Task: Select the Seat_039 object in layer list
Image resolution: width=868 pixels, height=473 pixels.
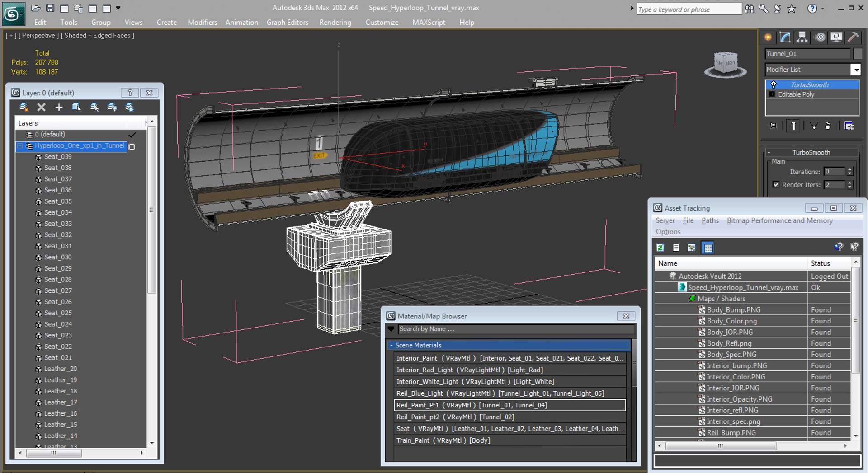Action: pyautogui.click(x=58, y=157)
